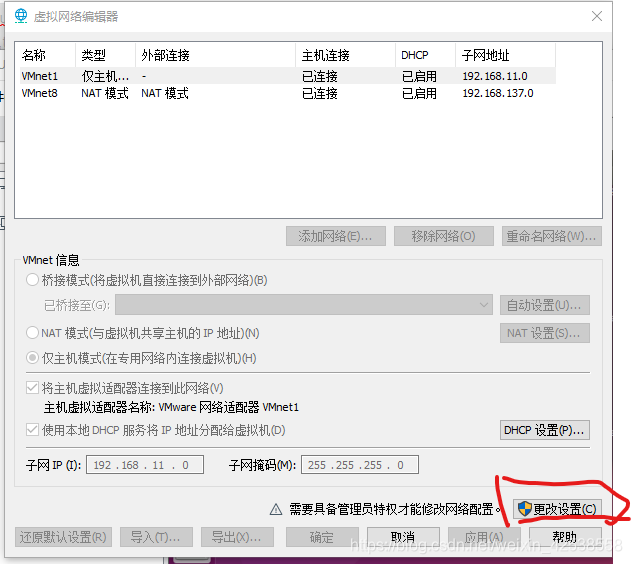632x564 pixels.
Task: Click subnet address 192.168.137.0 cell
Action: click(x=498, y=93)
